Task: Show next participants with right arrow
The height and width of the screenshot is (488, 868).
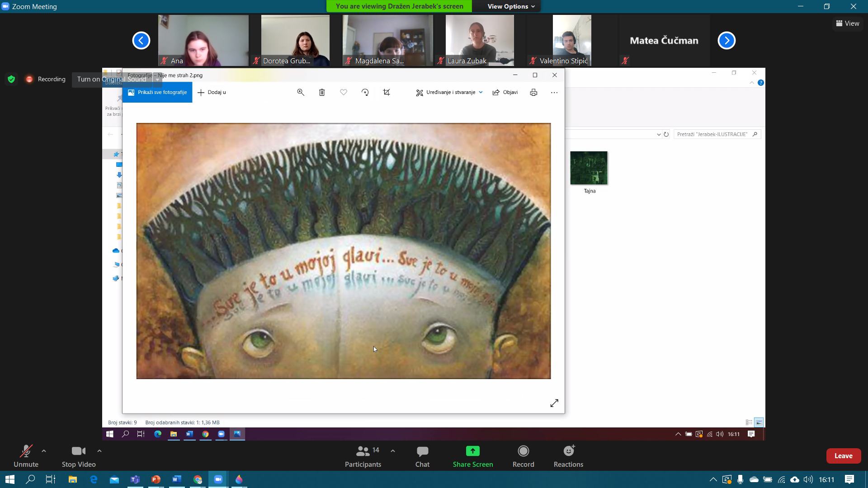Action: [x=726, y=41]
